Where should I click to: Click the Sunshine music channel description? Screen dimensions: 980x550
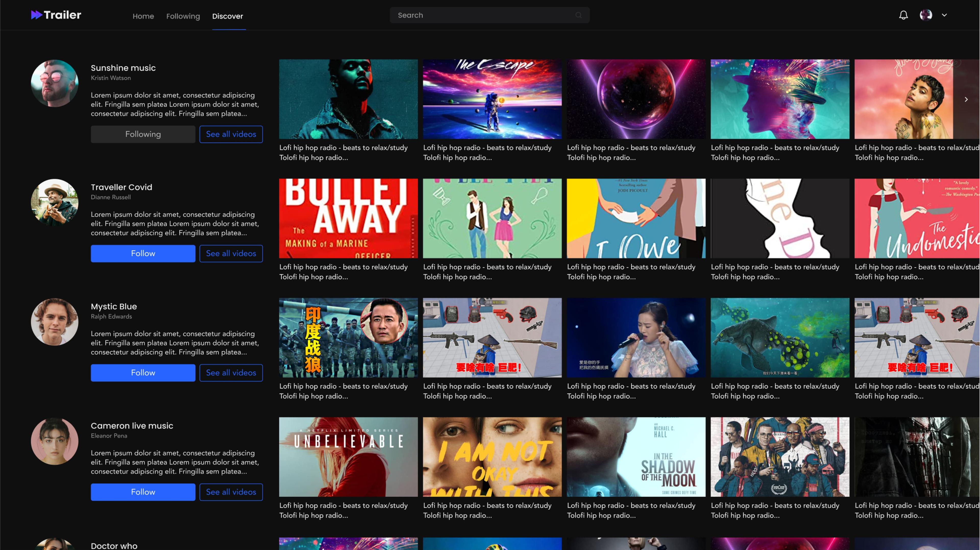click(x=175, y=105)
